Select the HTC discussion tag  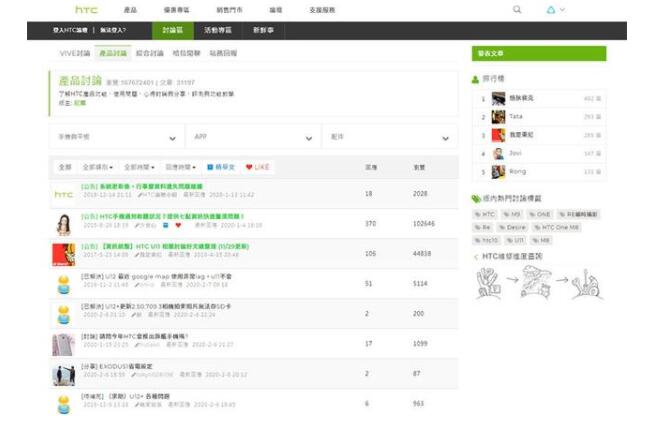pos(485,215)
